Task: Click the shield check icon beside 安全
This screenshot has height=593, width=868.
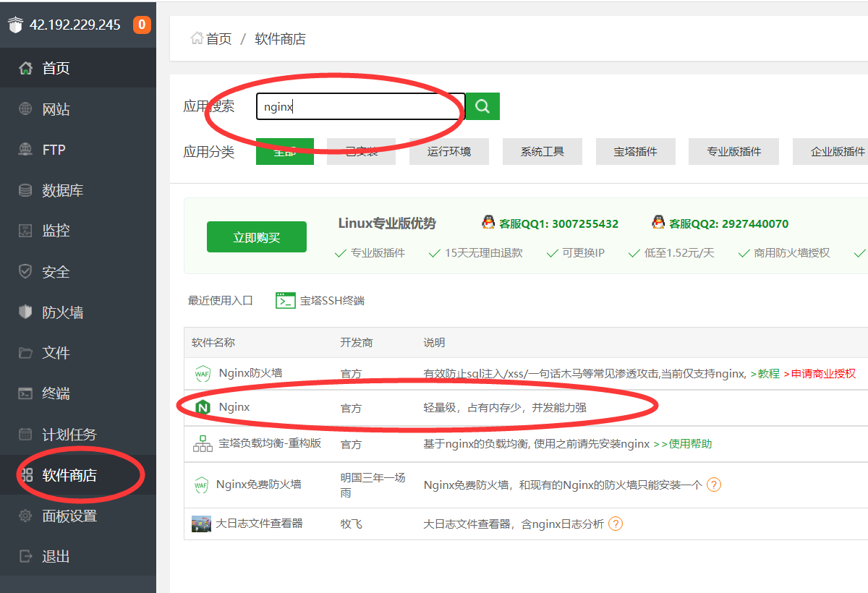Action: click(x=25, y=272)
